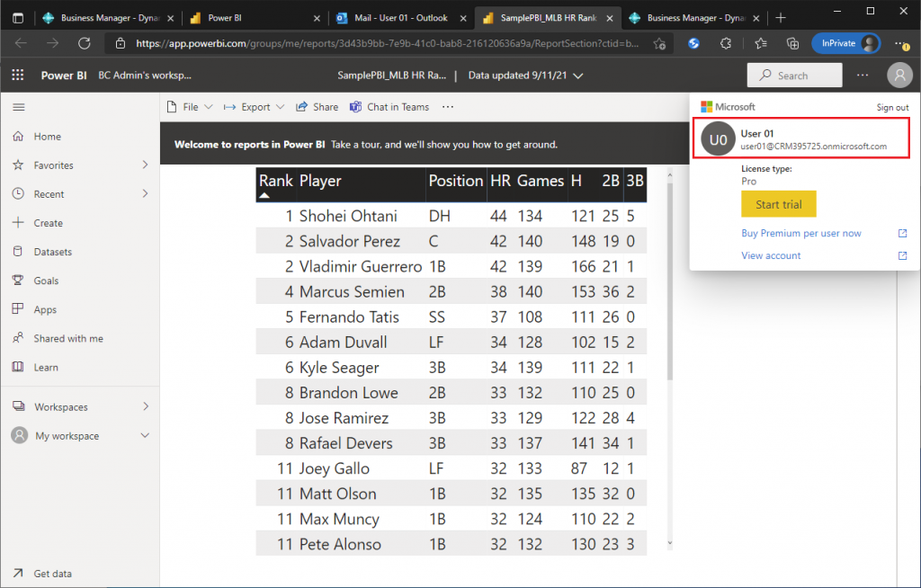Viewport: 921px width, 588px height.
Task: Close the SamplePBI_MLB HR Rank tab
Action: tap(610, 18)
